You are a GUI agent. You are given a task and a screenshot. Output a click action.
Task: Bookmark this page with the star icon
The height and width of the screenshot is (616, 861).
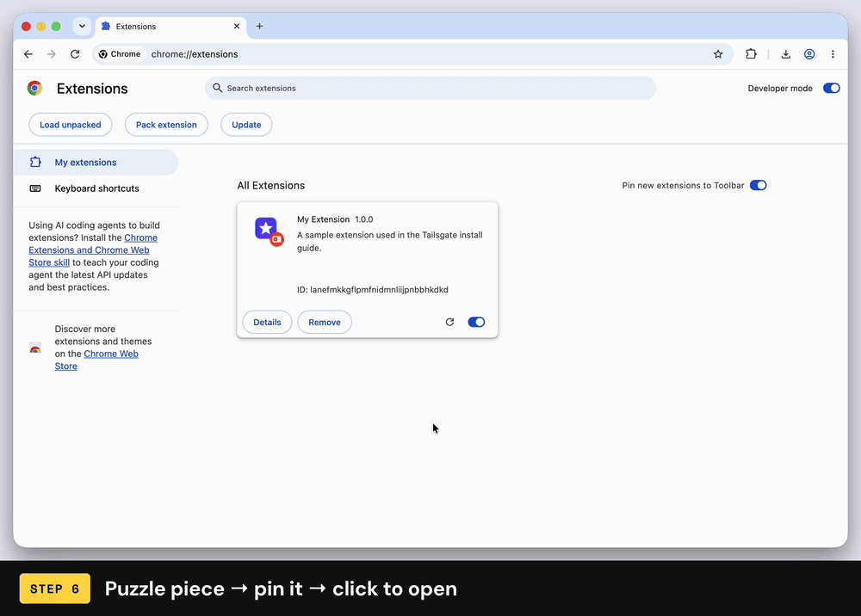[x=718, y=54]
